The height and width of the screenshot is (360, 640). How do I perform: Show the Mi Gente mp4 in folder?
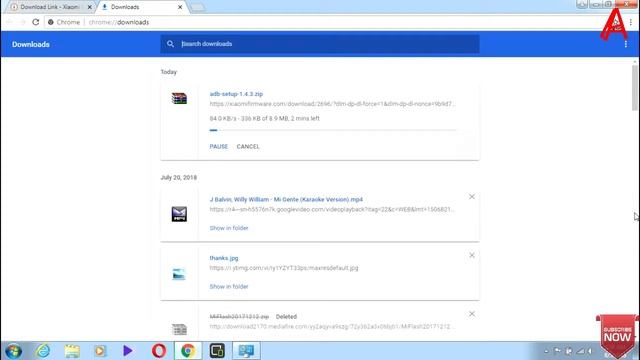pos(229,228)
